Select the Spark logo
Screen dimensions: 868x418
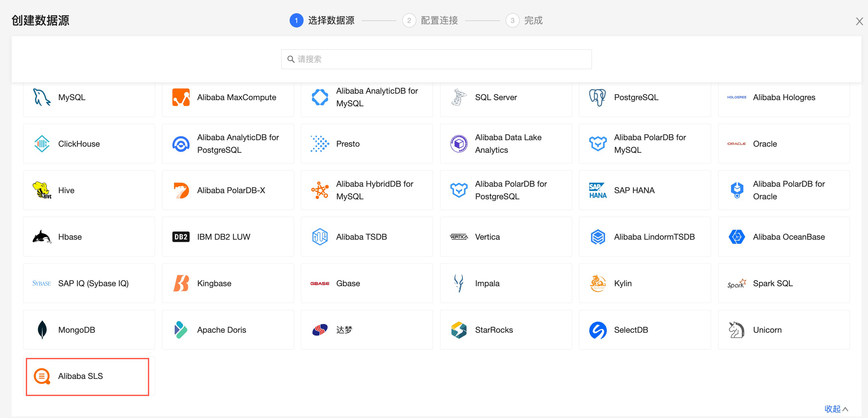(x=737, y=284)
